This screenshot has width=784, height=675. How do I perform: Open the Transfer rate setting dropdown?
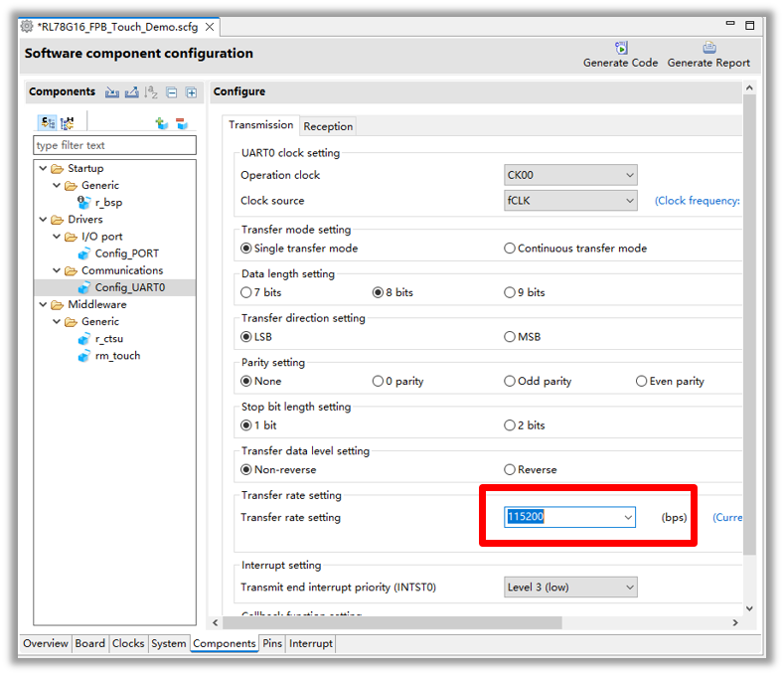(x=628, y=518)
